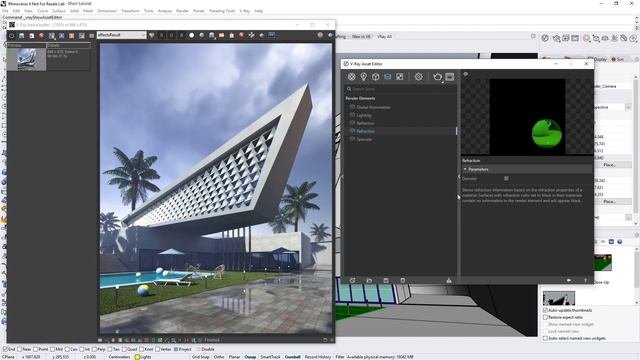The width and height of the screenshot is (640, 360).
Task: Click save image disk icon in frame buffer toolbar
Action: pyautogui.click(x=211, y=36)
